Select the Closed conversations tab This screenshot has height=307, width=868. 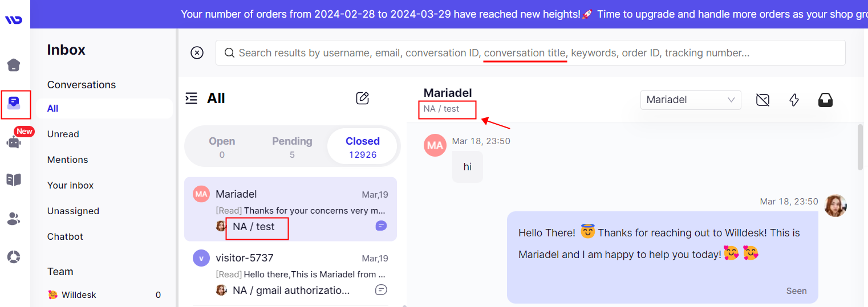coord(363,146)
